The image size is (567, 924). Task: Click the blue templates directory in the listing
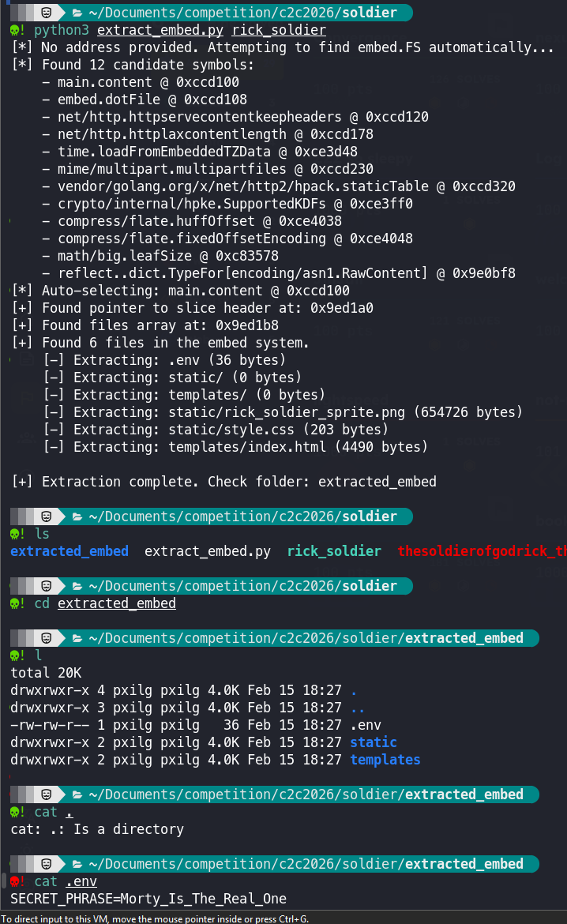tap(385, 760)
